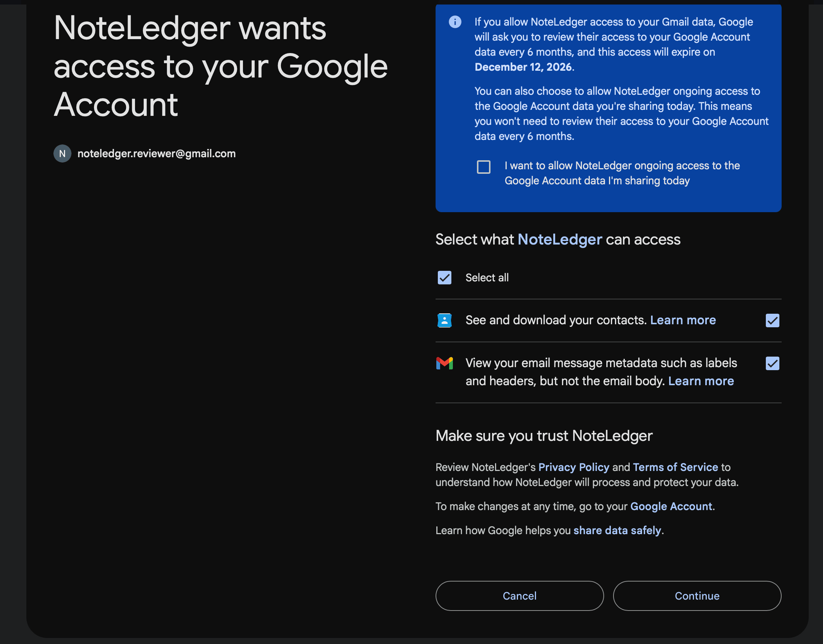Uncheck the email metadata access checkbox
Image resolution: width=823 pixels, height=644 pixels.
click(772, 363)
